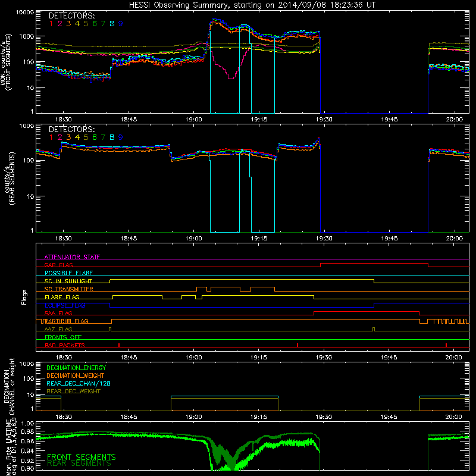
Task: Click the ATTENUATOR_STATE flag label
Action: point(72,257)
